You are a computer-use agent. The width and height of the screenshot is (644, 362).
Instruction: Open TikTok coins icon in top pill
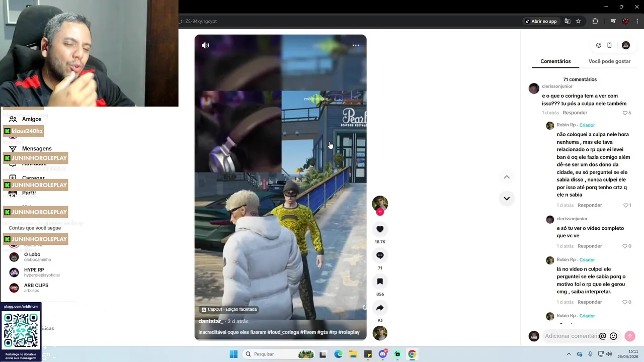tap(598, 45)
